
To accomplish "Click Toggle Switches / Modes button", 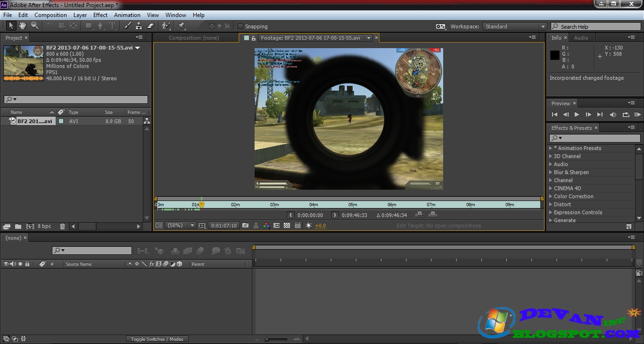I will (x=157, y=339).
